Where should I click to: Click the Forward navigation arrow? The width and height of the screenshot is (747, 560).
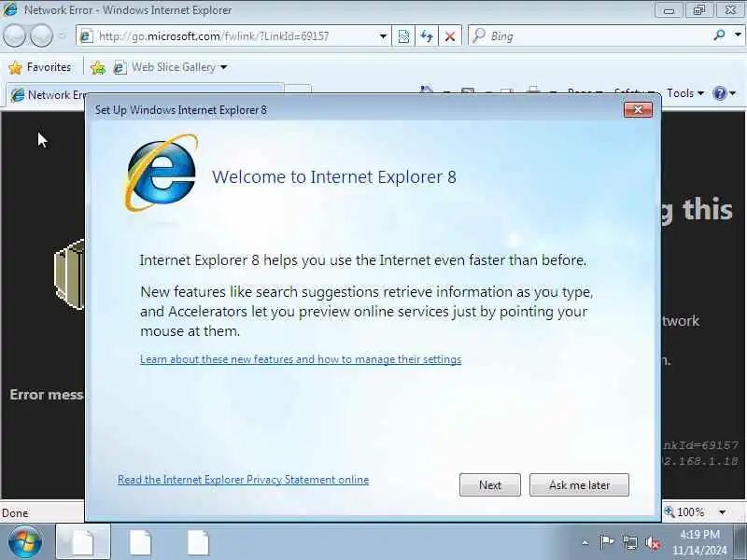[41, 35]
